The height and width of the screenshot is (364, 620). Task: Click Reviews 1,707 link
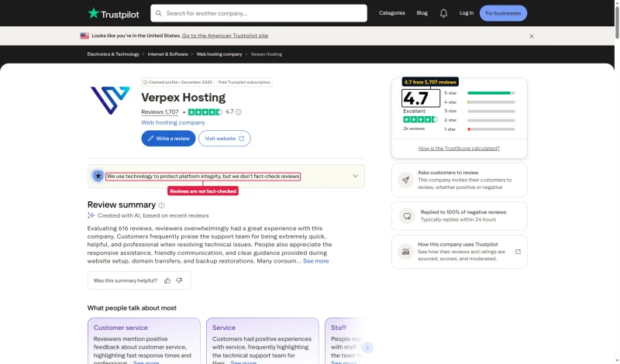(160, 112)
